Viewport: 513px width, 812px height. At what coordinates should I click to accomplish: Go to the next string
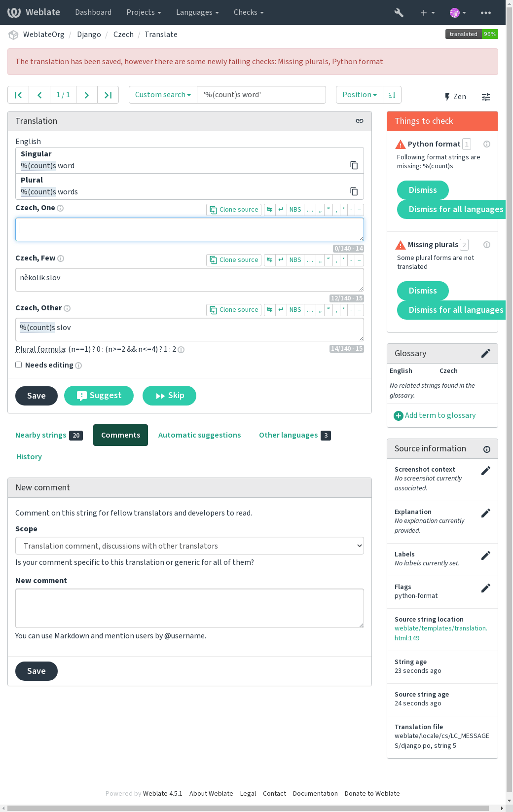87,95
